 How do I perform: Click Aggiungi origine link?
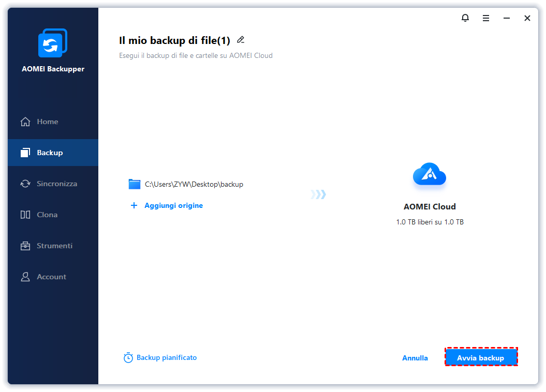click(174, 205)
